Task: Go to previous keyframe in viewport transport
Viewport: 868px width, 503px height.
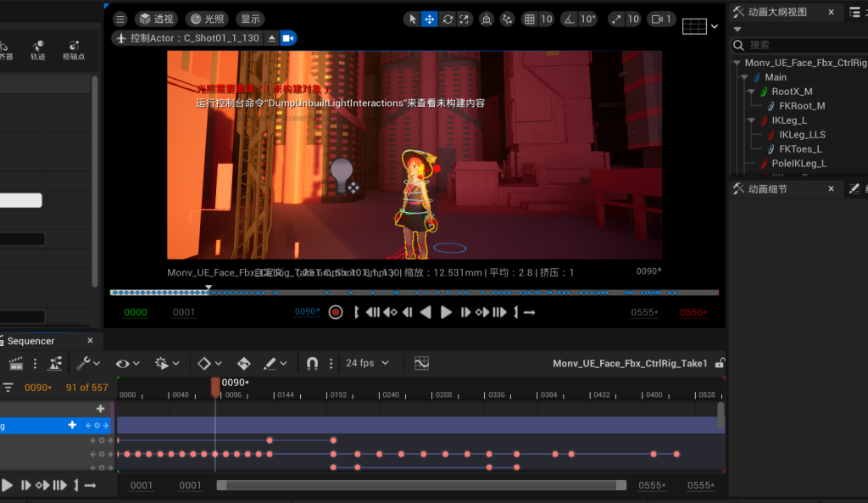Action: (x=390, y=312)
